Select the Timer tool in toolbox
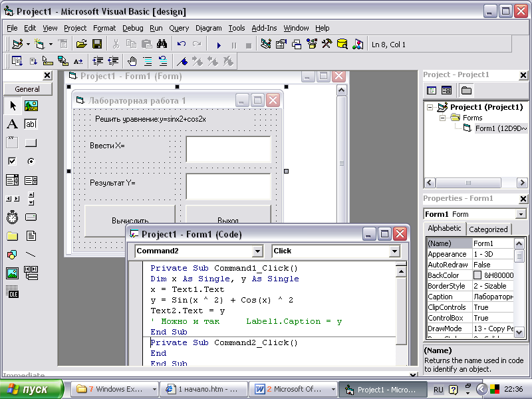532x399 pixels. (x=13, y=217)
